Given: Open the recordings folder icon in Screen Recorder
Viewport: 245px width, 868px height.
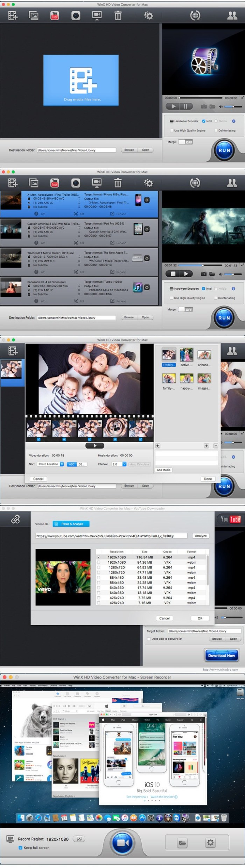Looking at the screenshot, I should pyautogui.click(x=182, y=843).
